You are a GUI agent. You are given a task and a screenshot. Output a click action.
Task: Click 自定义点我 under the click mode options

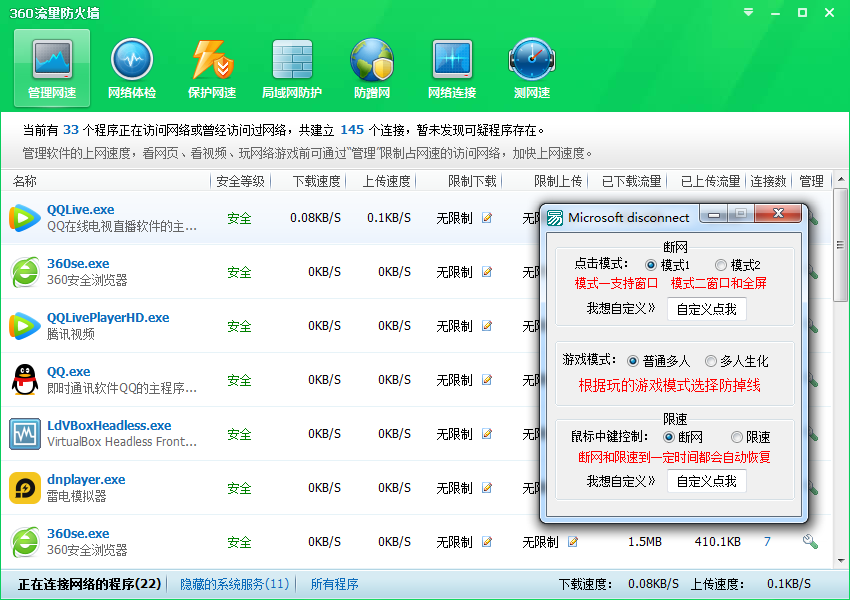706,309
